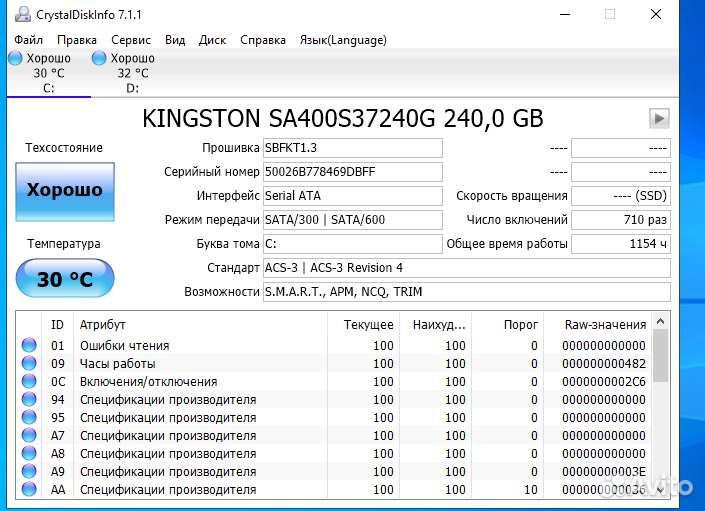
Task: Select disk C: tab at 30 °C
Action: click(x=49, y=73)
